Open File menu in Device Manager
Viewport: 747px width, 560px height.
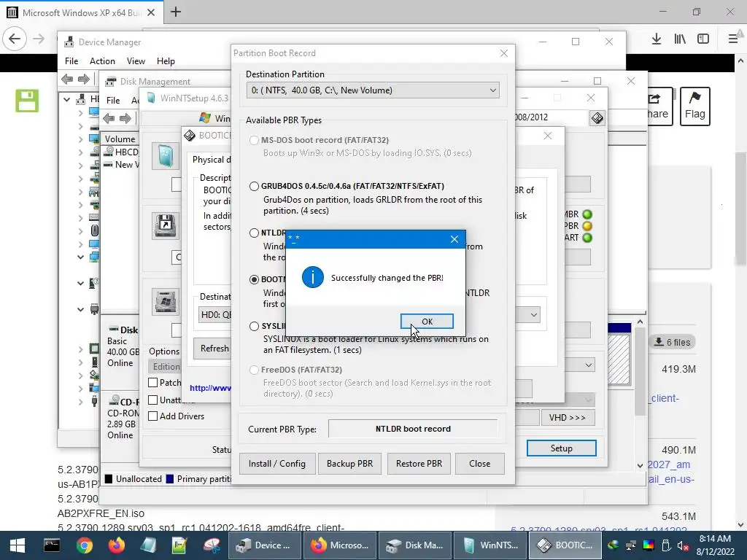pos(71,61)
